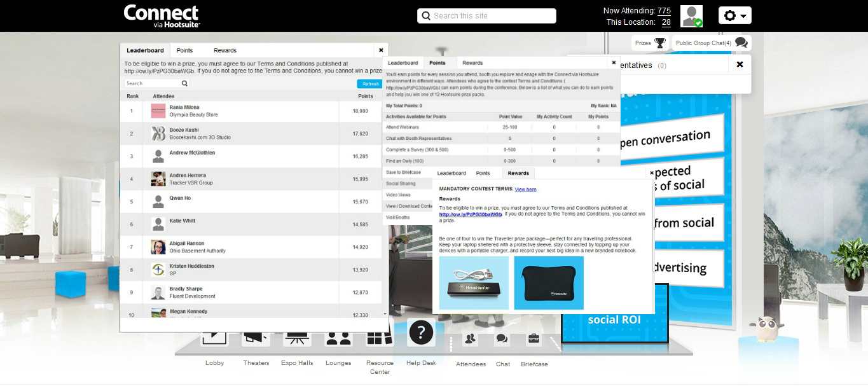The image size is (868, 386).
Task: Click the leaderboard scrollbar down arrow
Action: [x=385, y=314]
